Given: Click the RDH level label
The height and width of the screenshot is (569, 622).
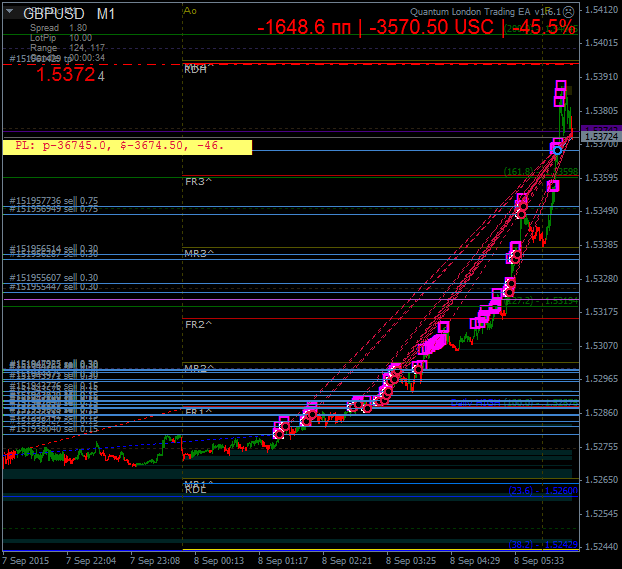Looking at the screenshot, I should click(195, 70).
